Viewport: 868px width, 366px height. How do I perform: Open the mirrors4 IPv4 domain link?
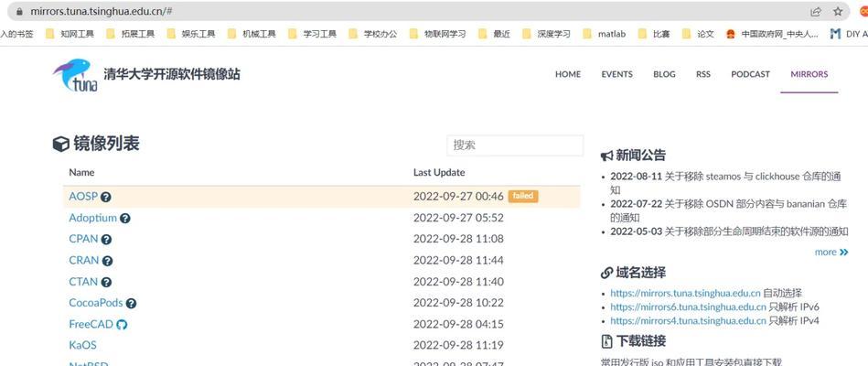(x=688, y=320)
